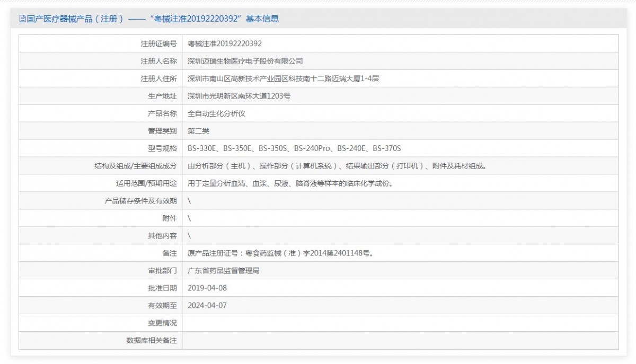The width and height of the screenshot is (636, 364).
Task: Click the label 变更情况
Action: click(x=163, y=323)
